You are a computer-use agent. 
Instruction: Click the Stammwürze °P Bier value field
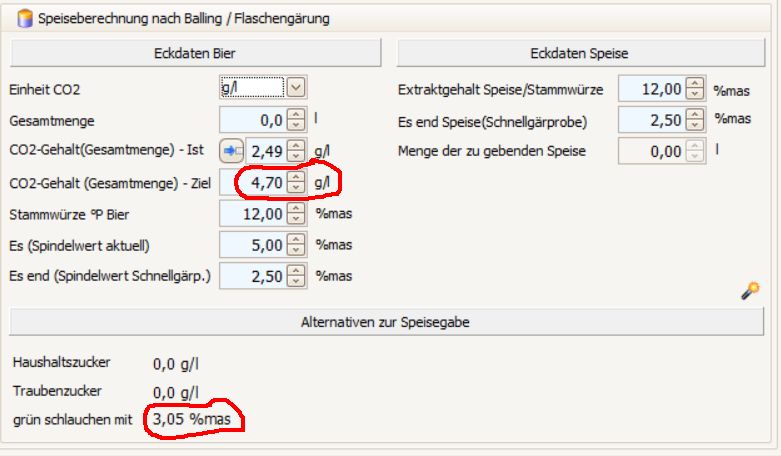(253, 213)
